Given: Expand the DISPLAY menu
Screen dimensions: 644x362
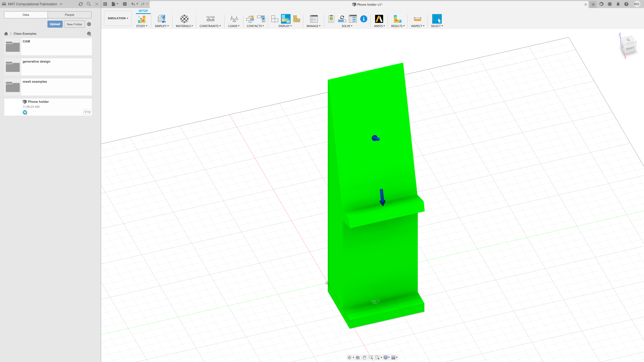Looking at the screenshot, I should (x=285, y=26).
